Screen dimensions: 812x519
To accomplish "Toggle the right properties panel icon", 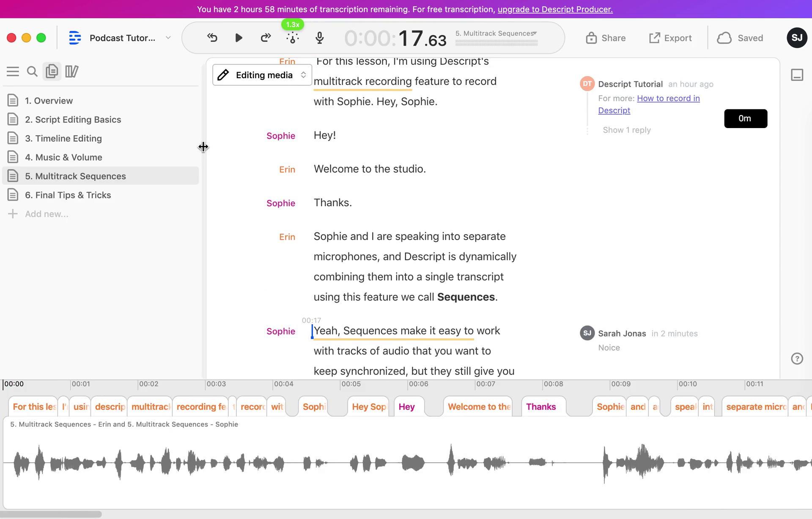I will coord(797,75).
